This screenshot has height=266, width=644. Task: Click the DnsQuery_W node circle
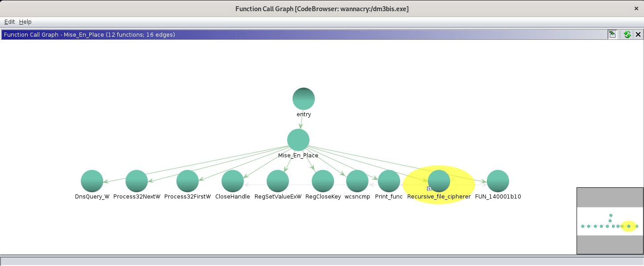(92, 181)
